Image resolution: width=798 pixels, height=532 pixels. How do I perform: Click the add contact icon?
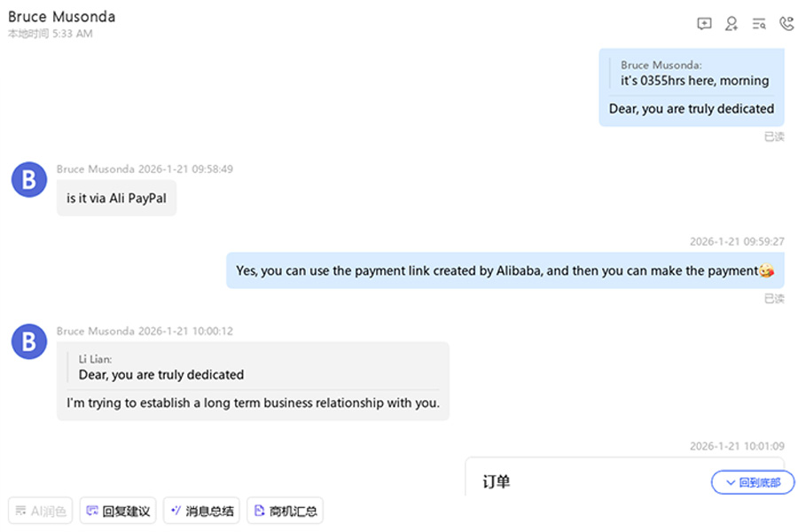[x=731, y=23]
